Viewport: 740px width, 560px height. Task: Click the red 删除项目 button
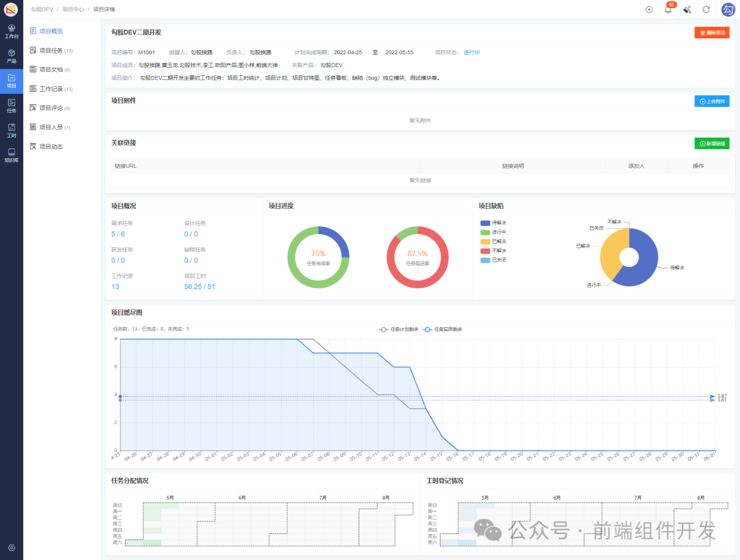[x=712, y=33]
